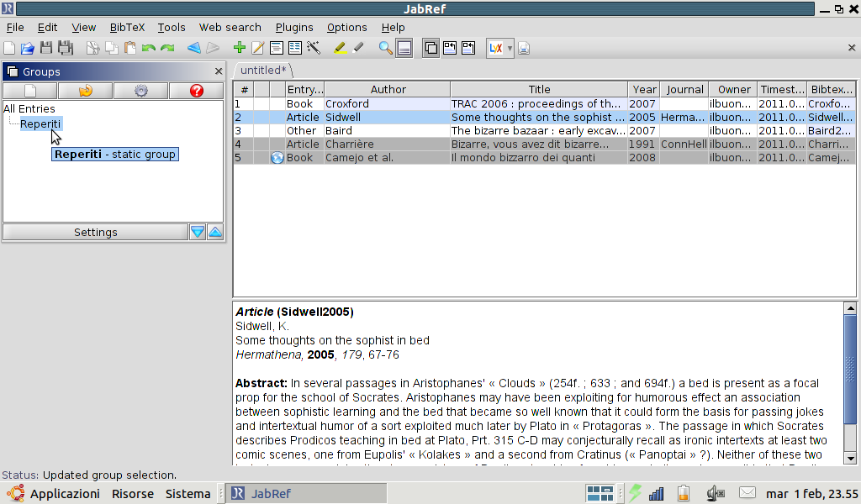Save the database with the single floppy icon
861x504 pixels.
[x=46, y=48]
